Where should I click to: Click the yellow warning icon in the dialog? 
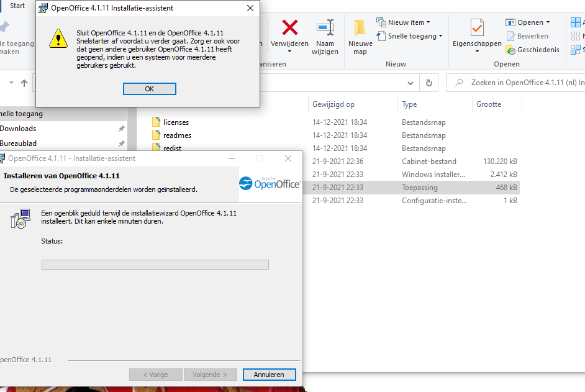[x=58, y=38]
